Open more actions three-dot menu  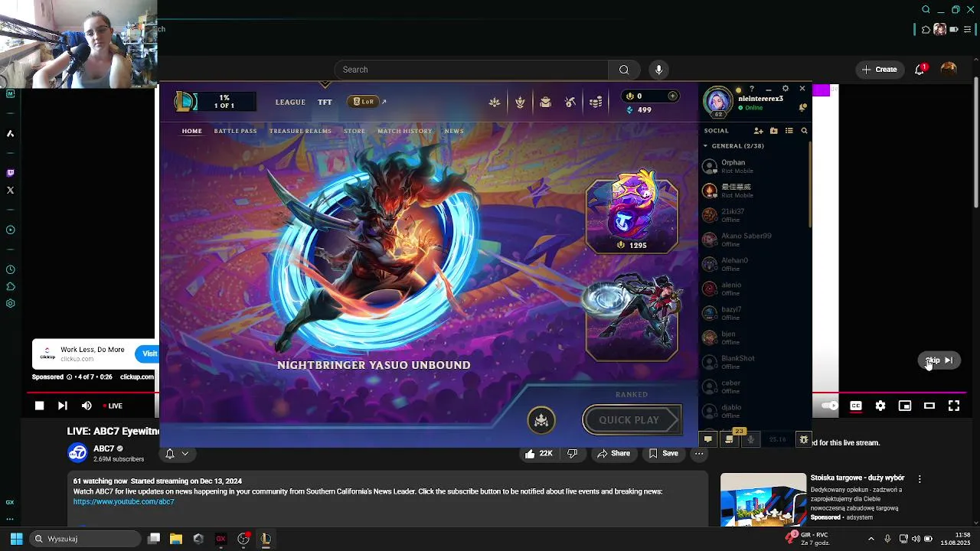[699, 454]
